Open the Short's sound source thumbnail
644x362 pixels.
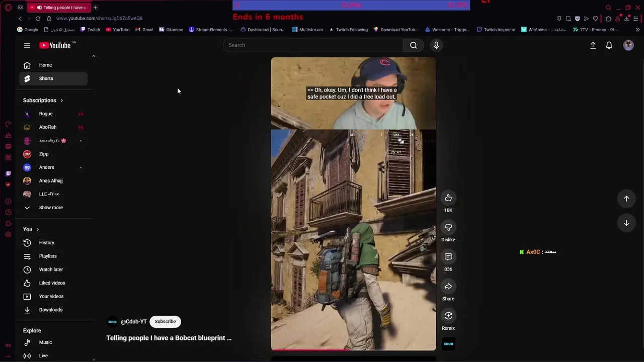coord(448,344)
